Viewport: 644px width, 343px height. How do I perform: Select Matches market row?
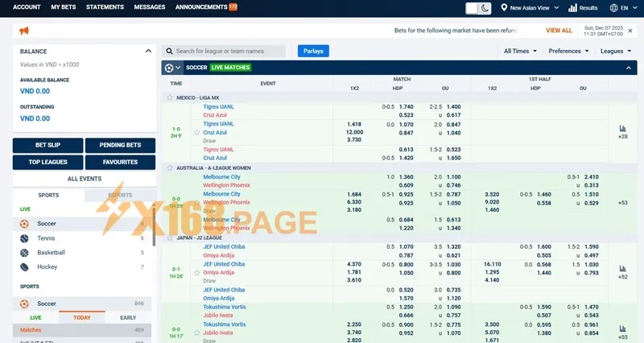pyautogui.click(x=82, y=330)
